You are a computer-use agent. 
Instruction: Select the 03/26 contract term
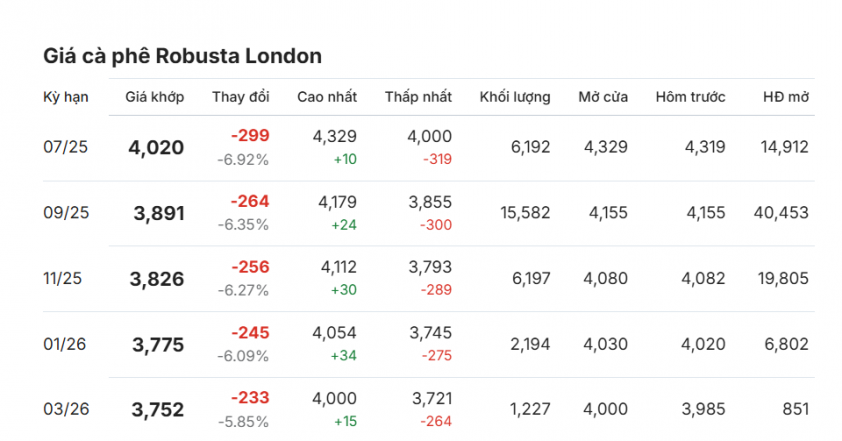(66, 409)
